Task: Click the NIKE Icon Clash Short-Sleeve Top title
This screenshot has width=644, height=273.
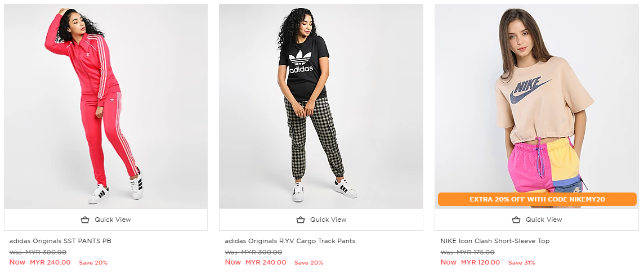Action: pyautogui.click(x=495, y=241)
